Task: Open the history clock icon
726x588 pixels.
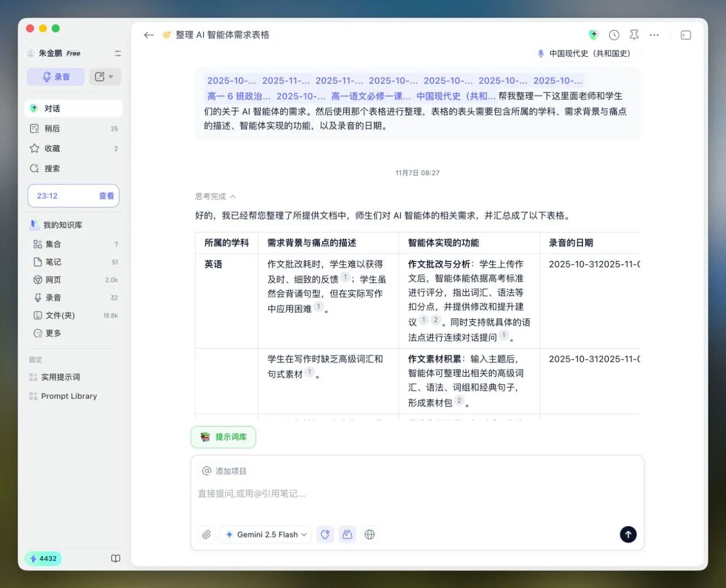Action: (x=614, y=35)
